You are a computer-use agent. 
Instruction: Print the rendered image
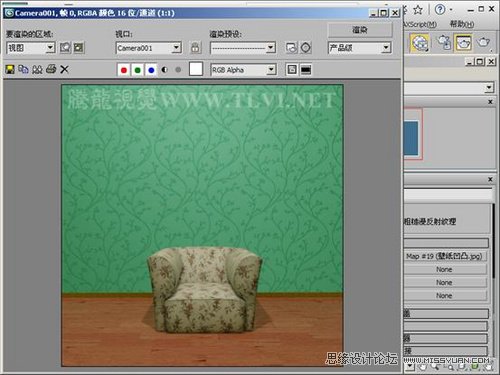pos(51,69)
